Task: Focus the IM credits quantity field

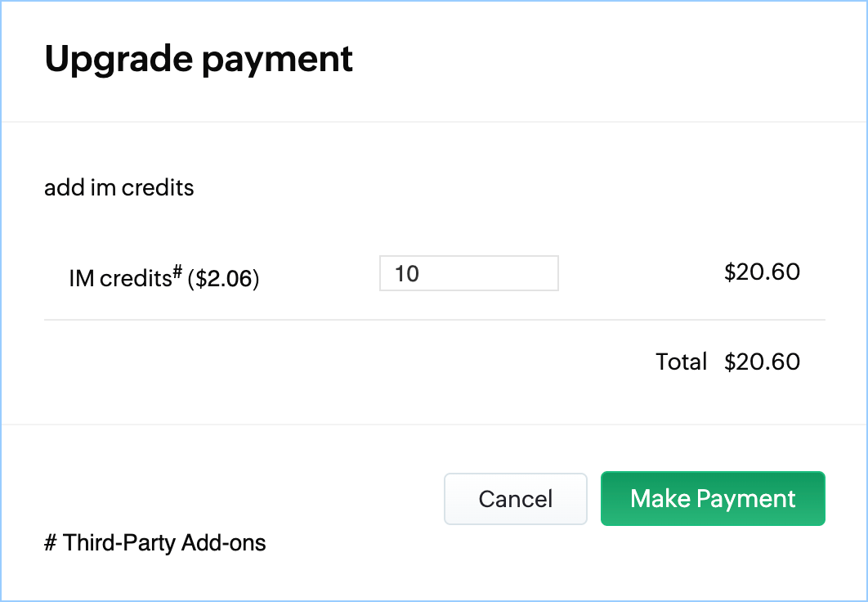Action: click(468, 273)
